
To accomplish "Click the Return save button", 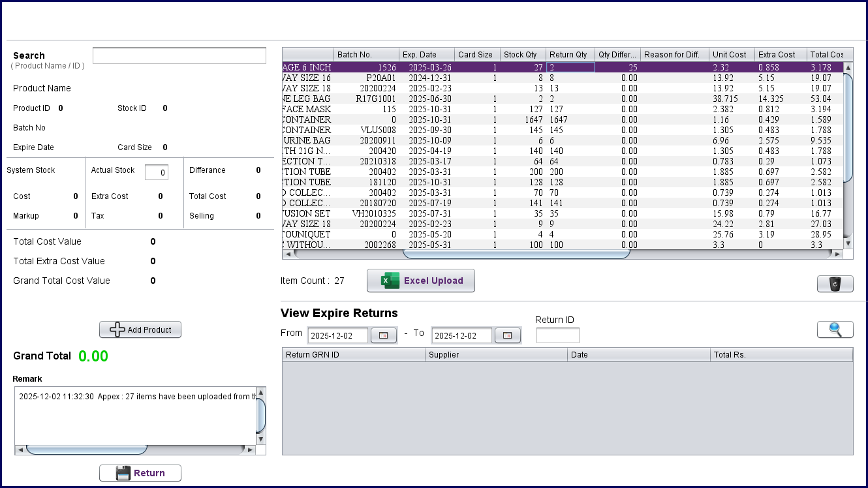I will click(x=140, y=473).
